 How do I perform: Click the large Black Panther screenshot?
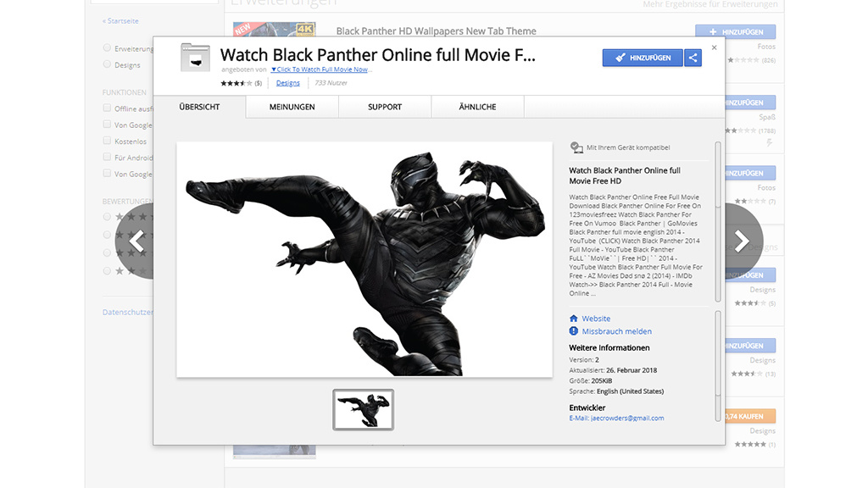pyautogui.click(x=364, y=259)
